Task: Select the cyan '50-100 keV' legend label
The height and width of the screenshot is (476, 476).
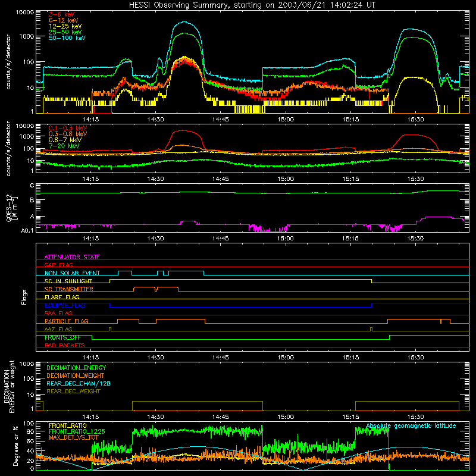Action: click(67, 38)
